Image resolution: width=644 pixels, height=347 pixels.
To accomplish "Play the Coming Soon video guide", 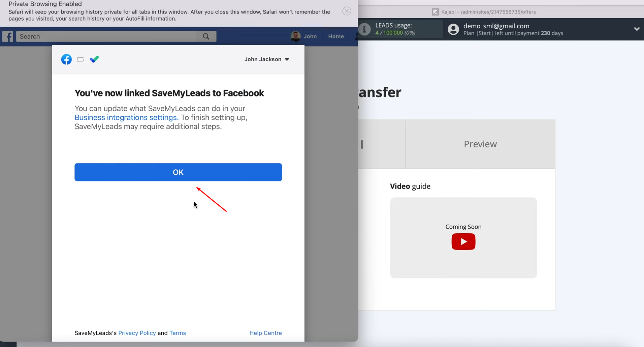I will point(463,241).
